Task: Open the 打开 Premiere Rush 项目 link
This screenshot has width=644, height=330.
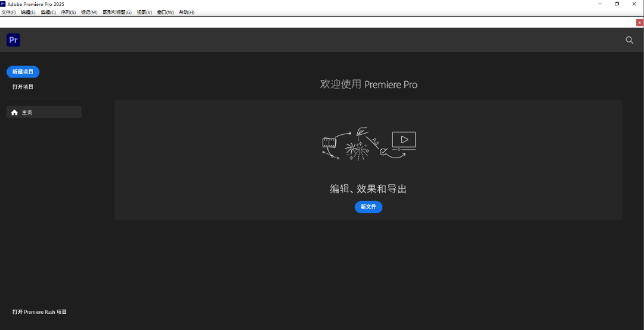Action: tap(39, 312)
